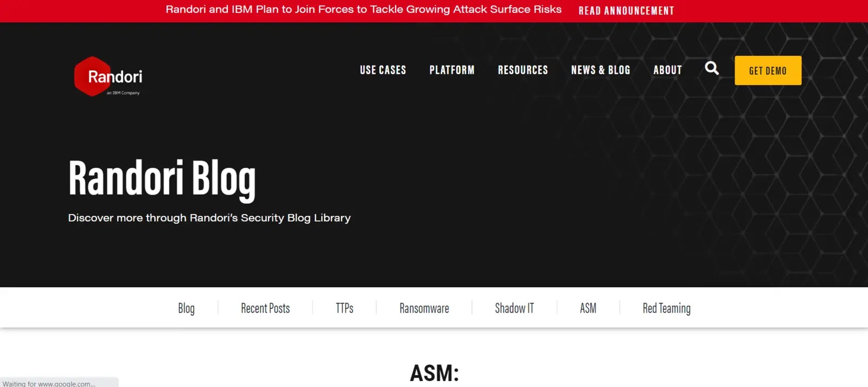The image size is (868, 387).
Task: Select the Shadow IT category tab
Action: [514, 308]
